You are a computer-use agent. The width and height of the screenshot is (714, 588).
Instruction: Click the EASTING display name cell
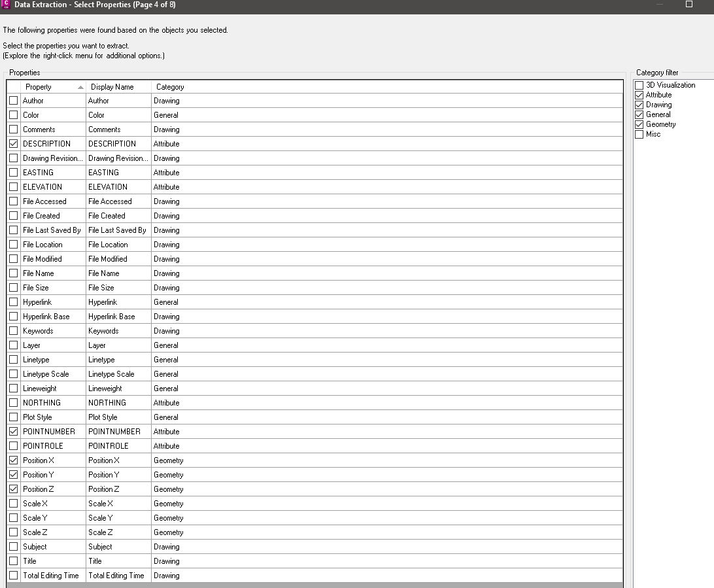tap(118, 173)
